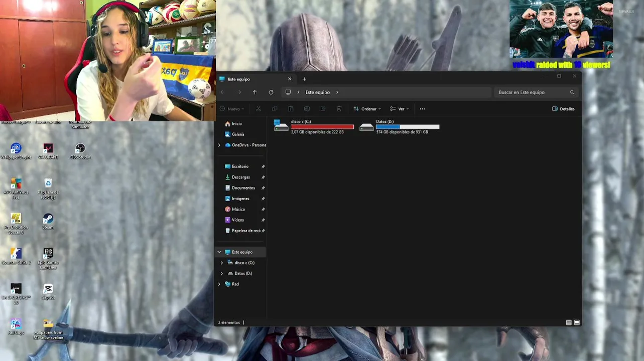This screenshot has width=644, height=361.
Task: Launch Pro Evolution Soccer 6 shortcut
Action: 16,224
